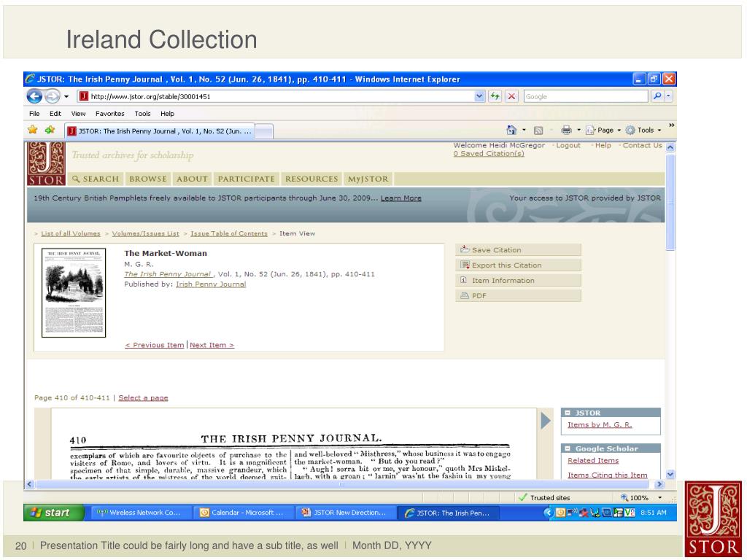Collapse the JSTOR sidebar section

click(x=568, y=413)
